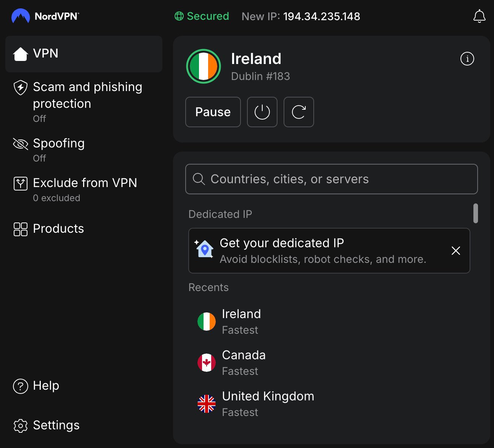Click the large connected Ireland flag
The width and height of the screenshot is (494, 448).
tap(204, 66)
